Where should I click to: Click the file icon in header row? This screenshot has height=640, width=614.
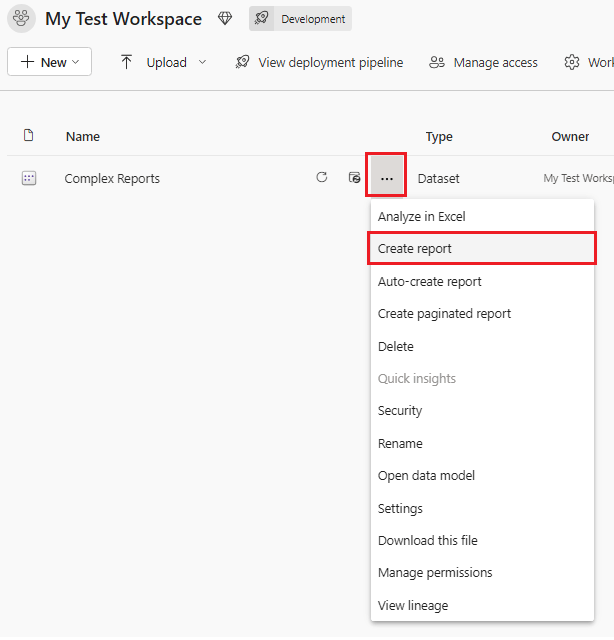point(29,136)
